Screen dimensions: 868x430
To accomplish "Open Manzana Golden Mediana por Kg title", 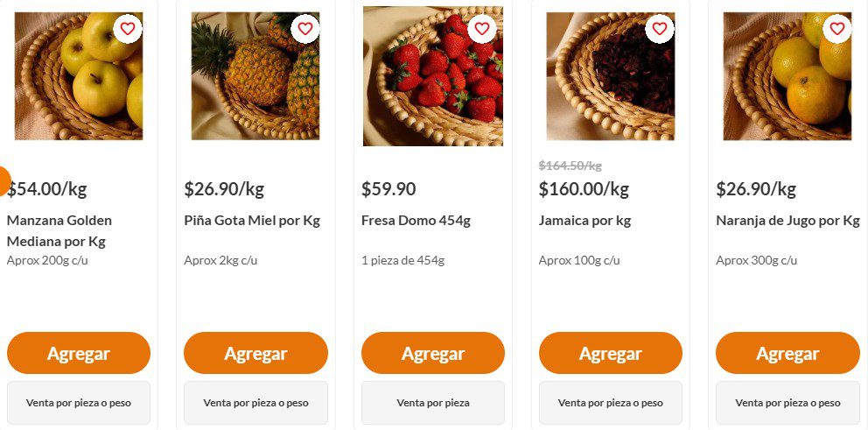I will click(x=59, y=230).
